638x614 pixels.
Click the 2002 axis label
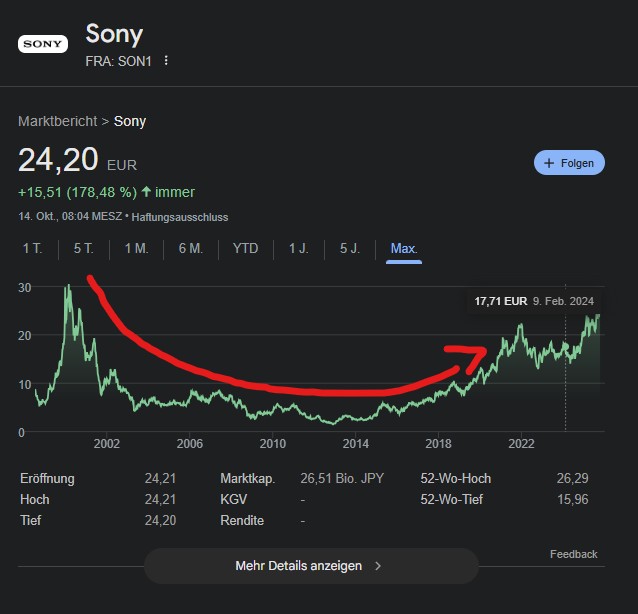[107, 443]
